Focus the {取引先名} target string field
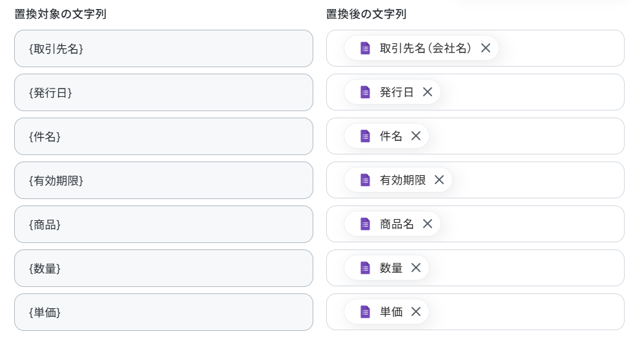 point(163,48)
